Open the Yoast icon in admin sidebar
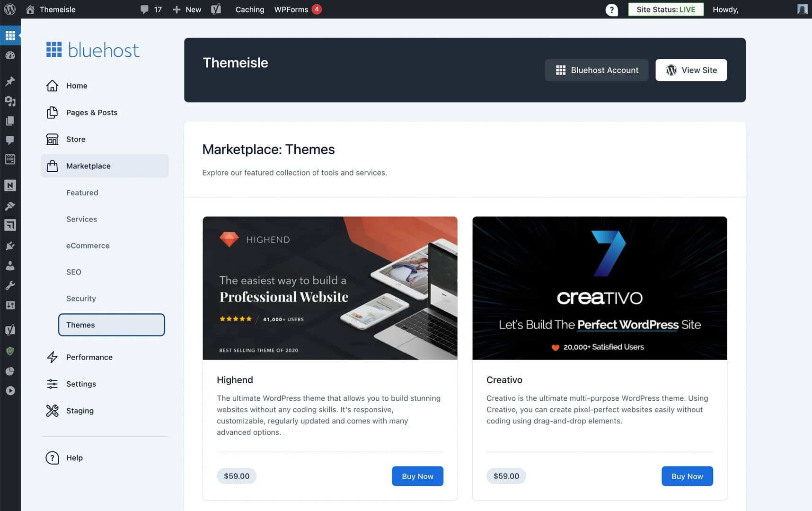The width and height of the screenshot is (812, 511). click(10, 330)
